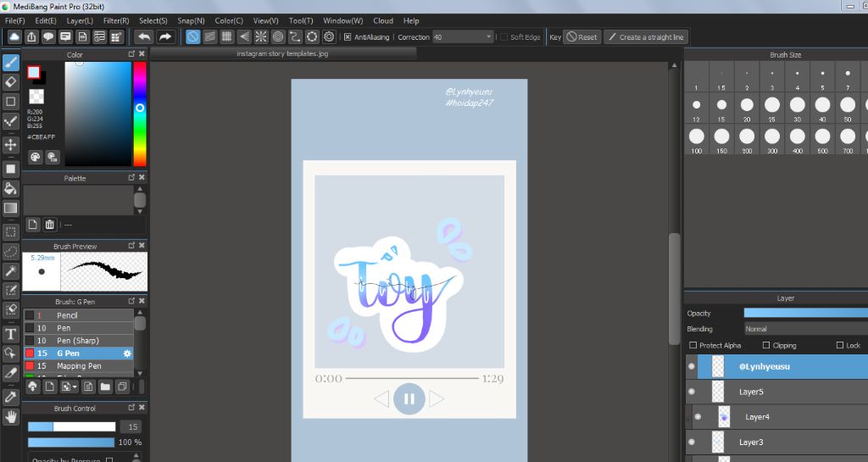The width and height of the screenshot is (868, 462).
Task: Enable concentric circle snap
Action: pyautogui.click(x=278, y=37)
